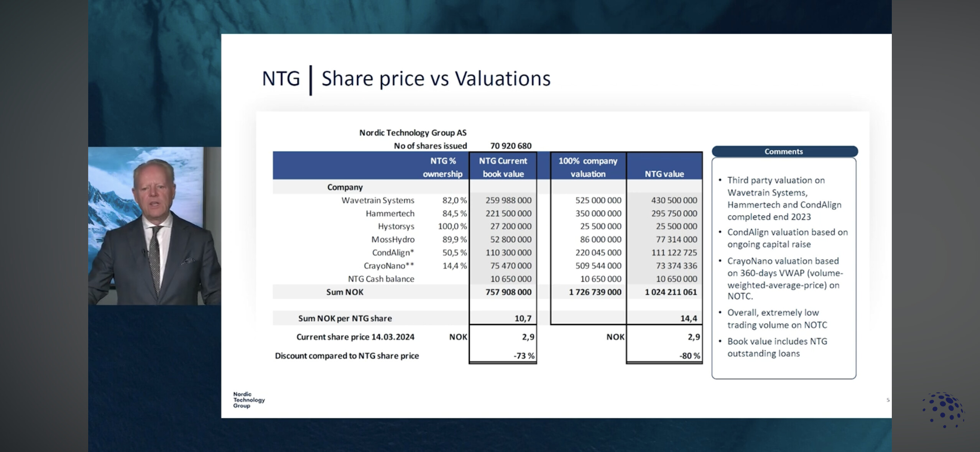Click Hystorsys ownership '100,0 %'

(x=452, y=226)
